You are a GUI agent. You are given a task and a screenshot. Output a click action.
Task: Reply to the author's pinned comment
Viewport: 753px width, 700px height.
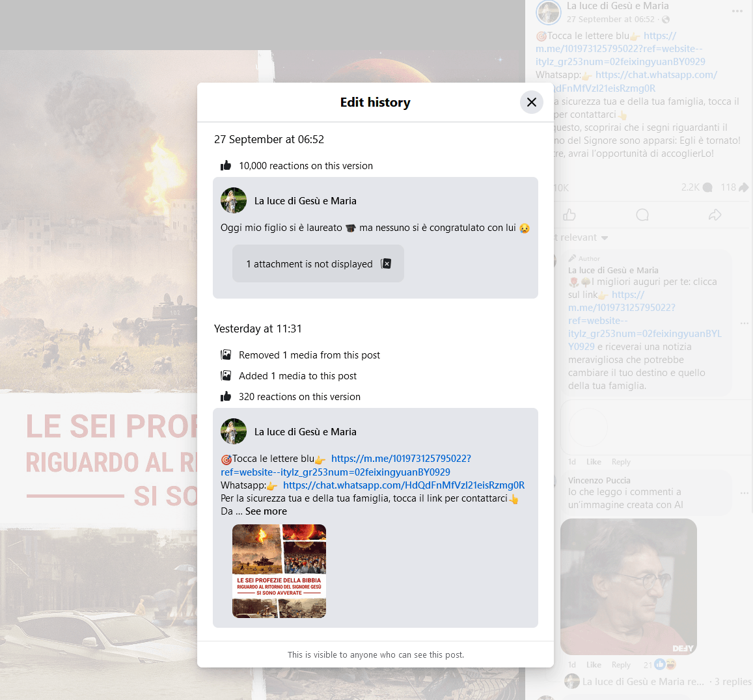click(x=621, y=462)
